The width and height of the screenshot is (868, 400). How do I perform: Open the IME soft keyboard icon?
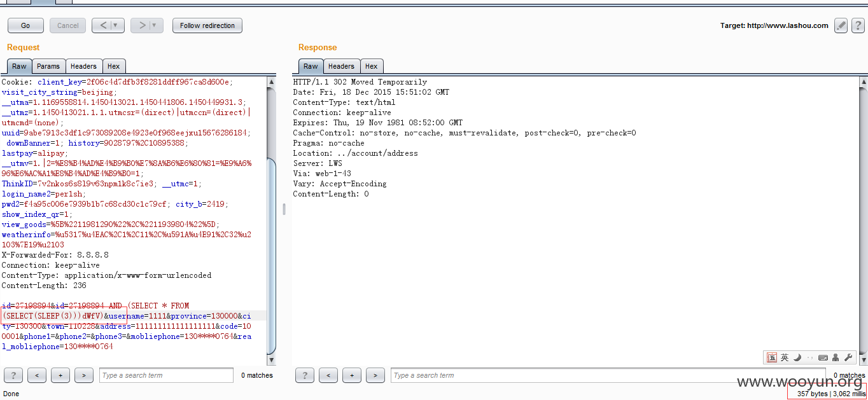click(823, 357)
